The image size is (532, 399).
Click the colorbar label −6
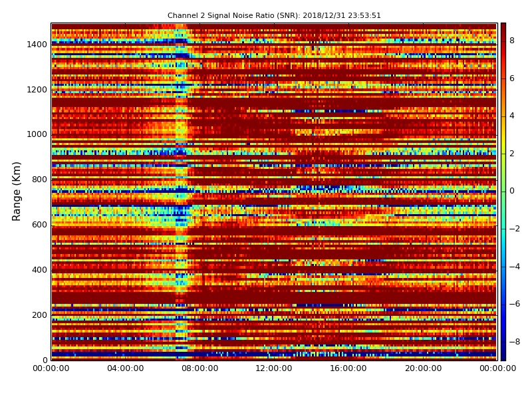tap(515, 304)
